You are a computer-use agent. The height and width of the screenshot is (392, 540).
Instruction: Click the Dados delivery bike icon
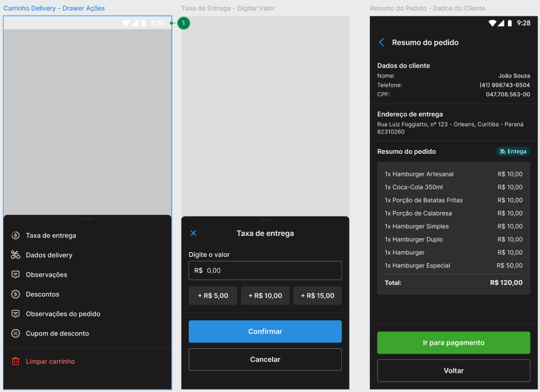pyautogui.click(x=16, y=255)
